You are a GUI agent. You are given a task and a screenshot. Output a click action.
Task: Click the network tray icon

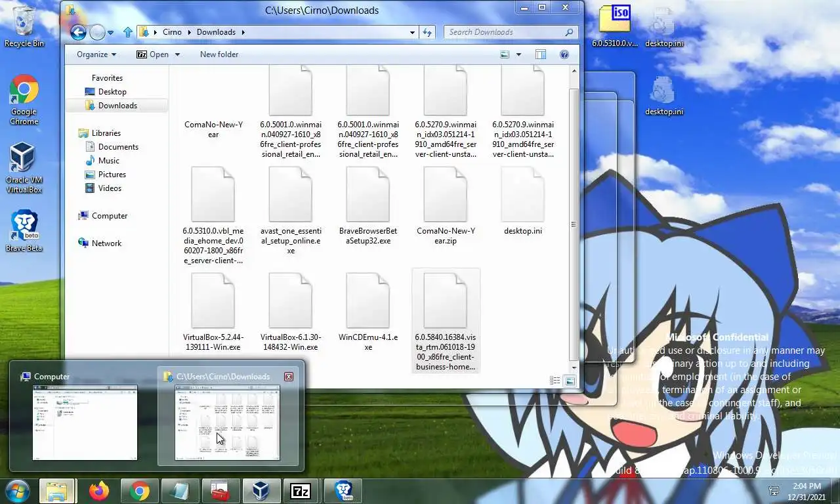pos(774,491)
